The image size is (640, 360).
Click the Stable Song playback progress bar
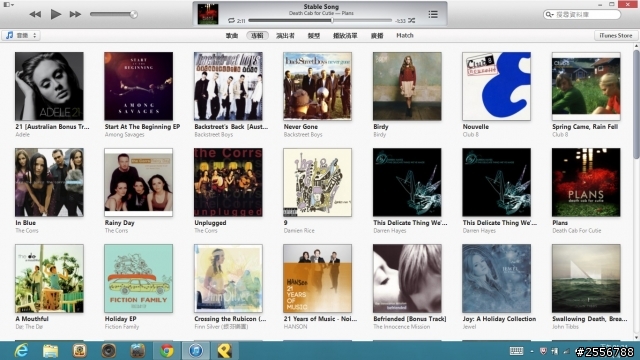[320, 20]
